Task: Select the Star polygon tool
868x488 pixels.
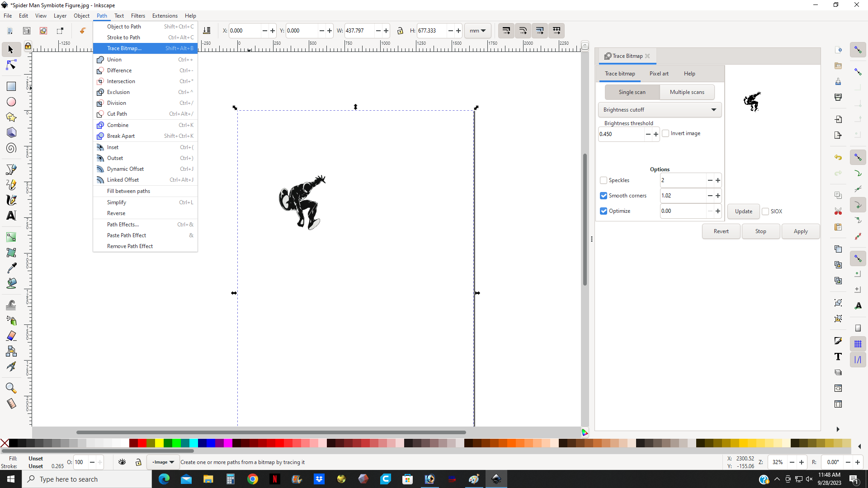Action: [11, 117]
